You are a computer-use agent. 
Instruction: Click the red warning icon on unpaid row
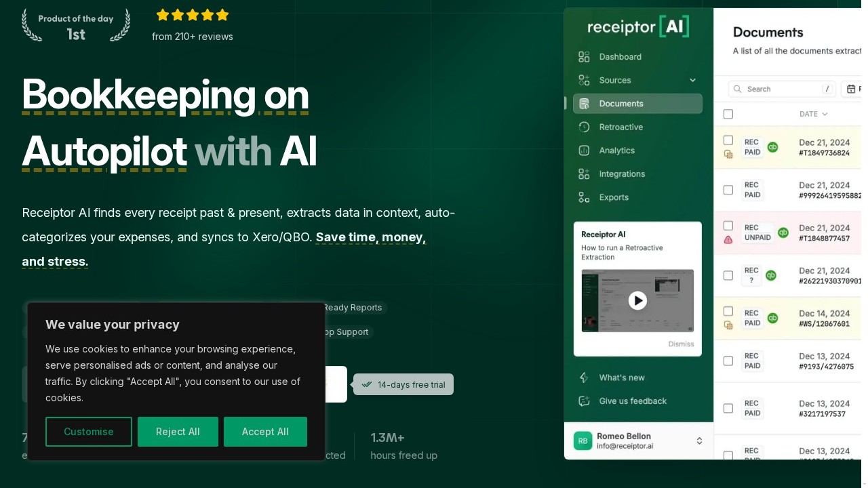[x=728, y=239]
